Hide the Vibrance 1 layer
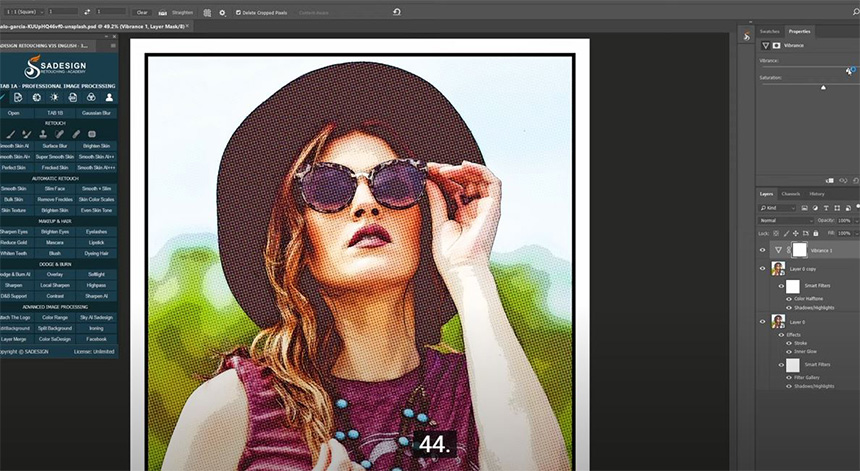 pos(763,250)
